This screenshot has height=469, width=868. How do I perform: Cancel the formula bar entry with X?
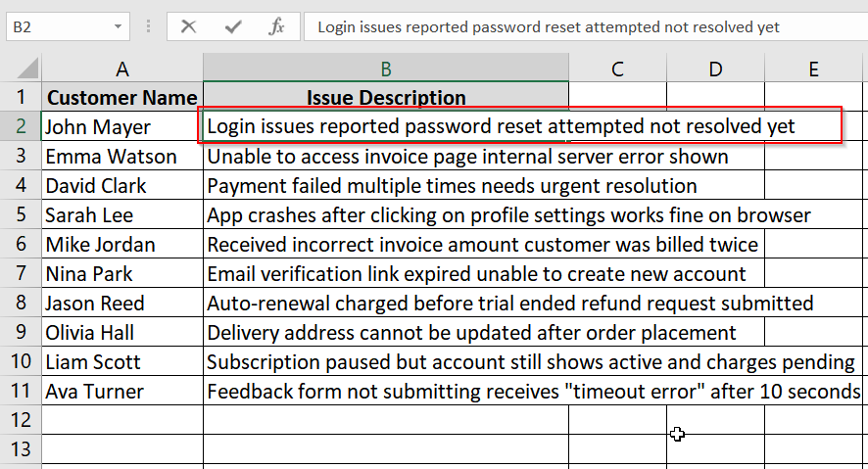pyautogui.click(x=188, y=26)
